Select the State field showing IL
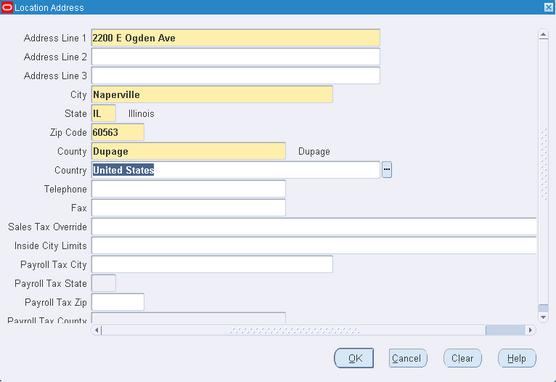This screenshot has width=556, height=382. [104, 114]
